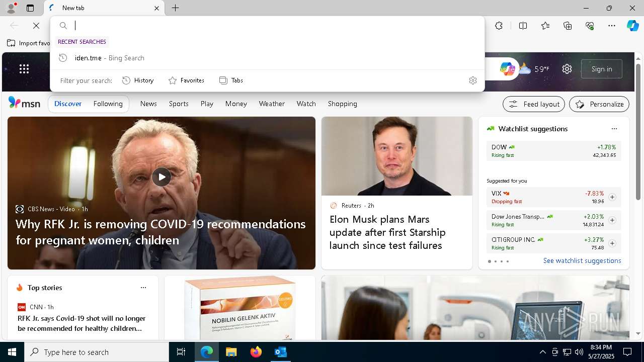Open Import favorites bookmark item
This screenshot has width=644, height=362.
point(29,43)
